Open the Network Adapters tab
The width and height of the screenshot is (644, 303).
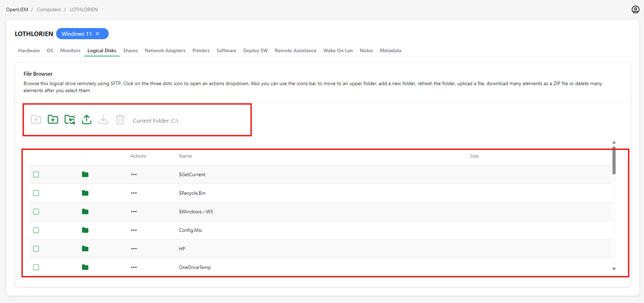165,50
